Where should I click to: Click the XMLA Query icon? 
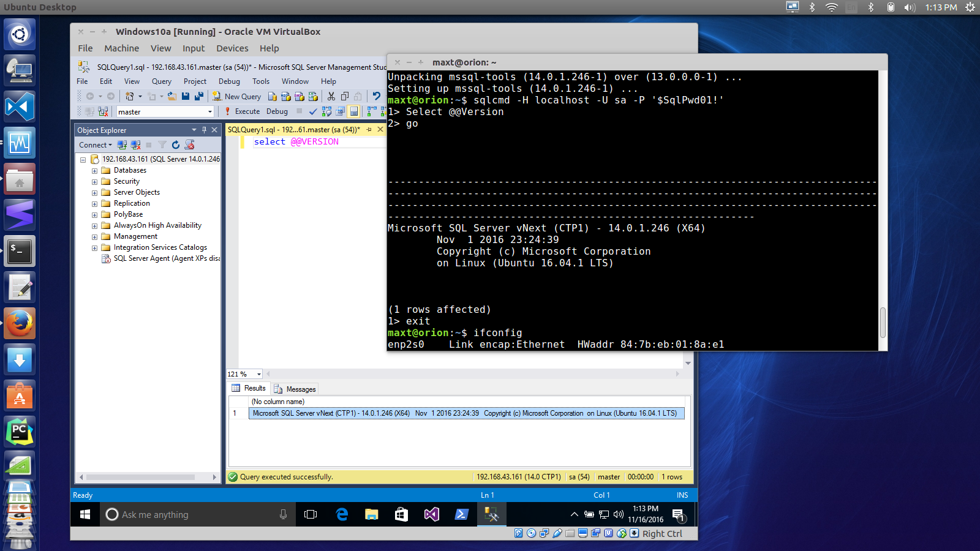click(313, 96)
